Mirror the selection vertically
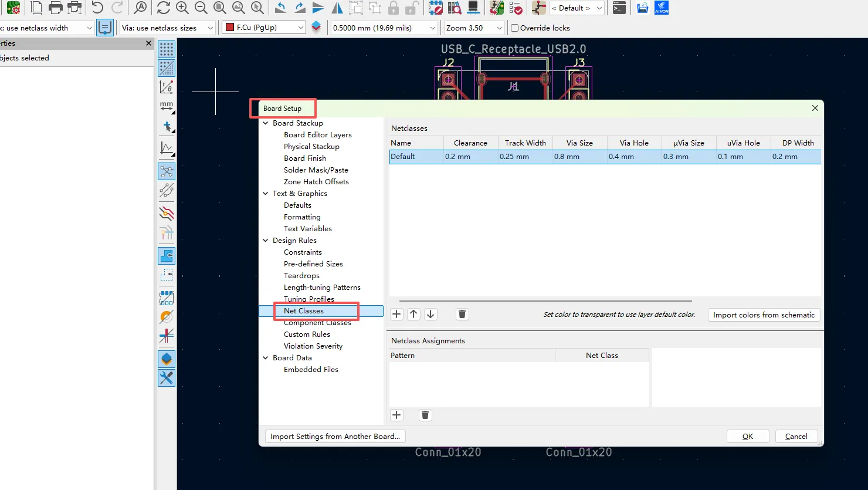 [x=318, y=8]
